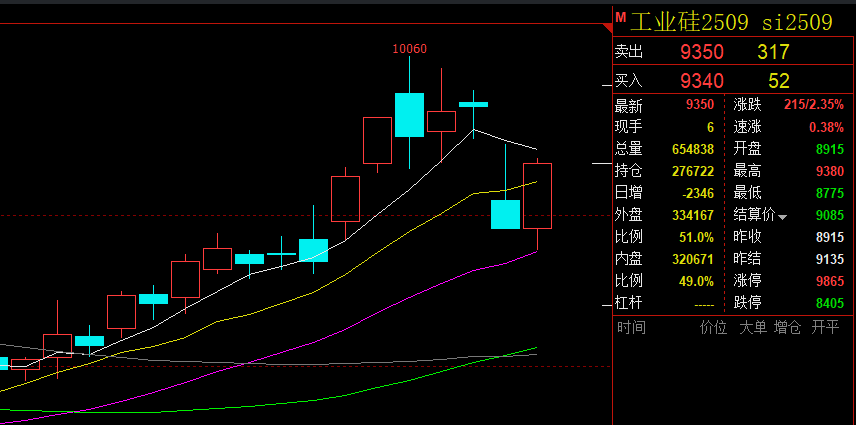The width and height of the screenshot is (856, 425).
Task: Click the 增仓 column header
Action: coord(787,327)
